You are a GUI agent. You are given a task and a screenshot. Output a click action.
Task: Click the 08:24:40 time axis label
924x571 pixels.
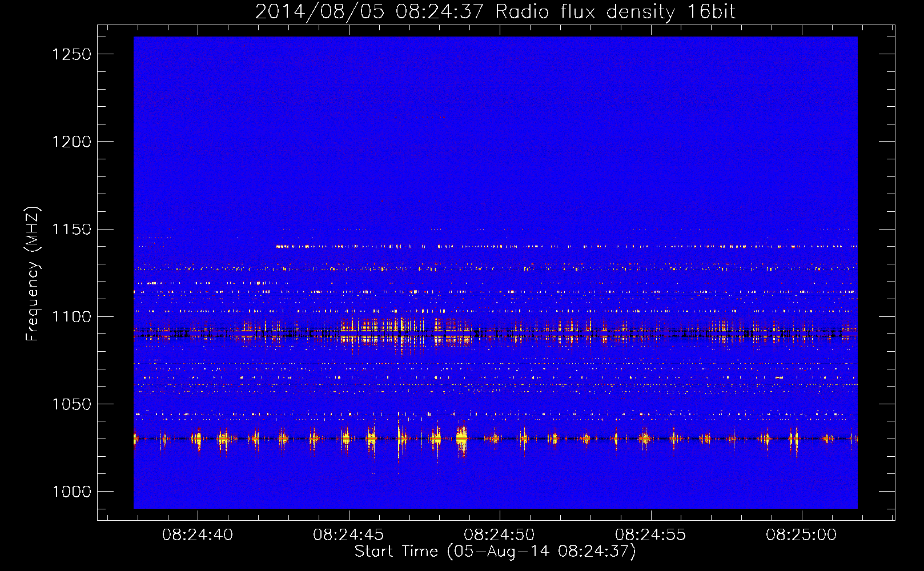198,535
